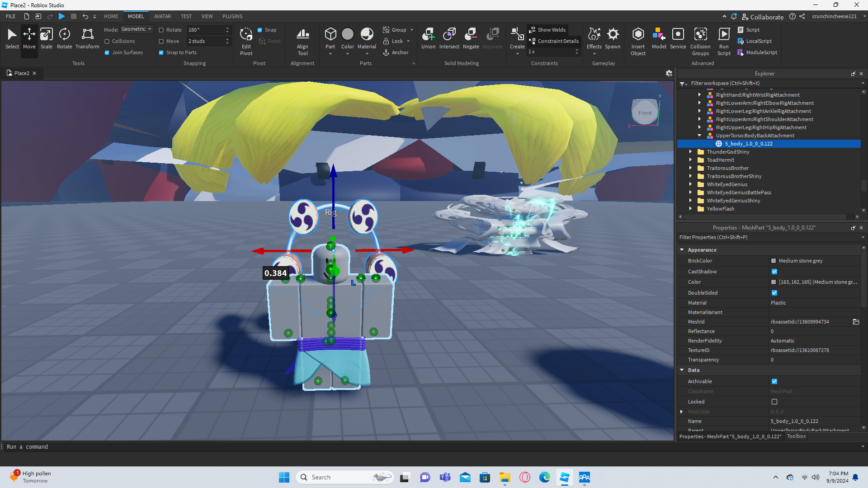Click the Negate icon

click(471, 38)
